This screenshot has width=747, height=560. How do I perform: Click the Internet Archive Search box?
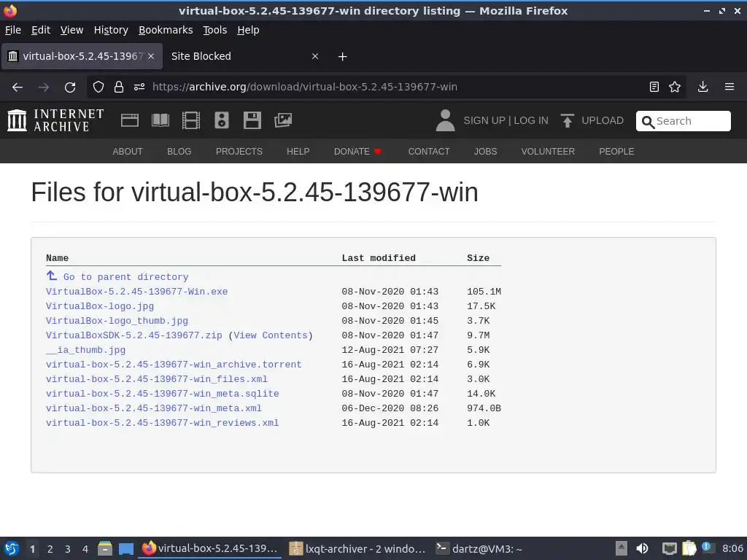(683, 121)
